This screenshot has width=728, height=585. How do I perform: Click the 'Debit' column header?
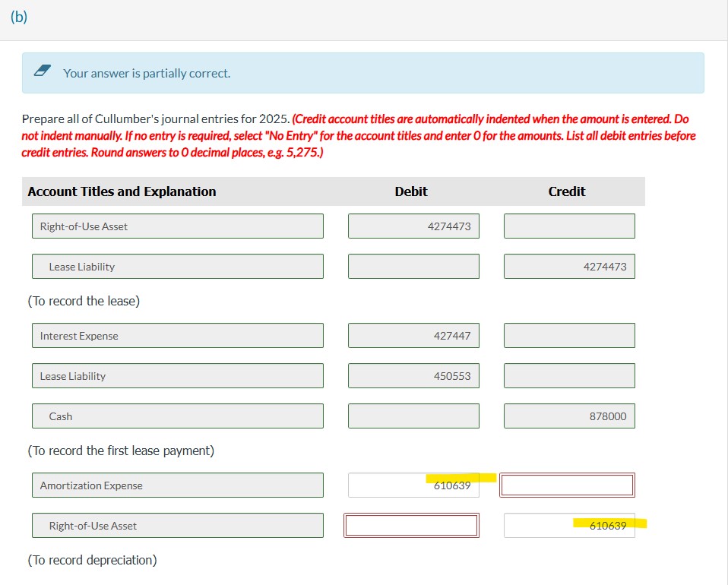point(411,191)
